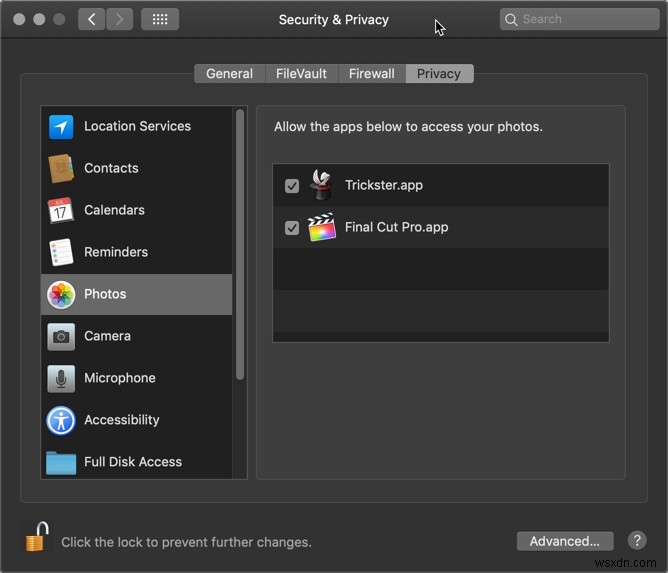Select Camera label in list

107,336
